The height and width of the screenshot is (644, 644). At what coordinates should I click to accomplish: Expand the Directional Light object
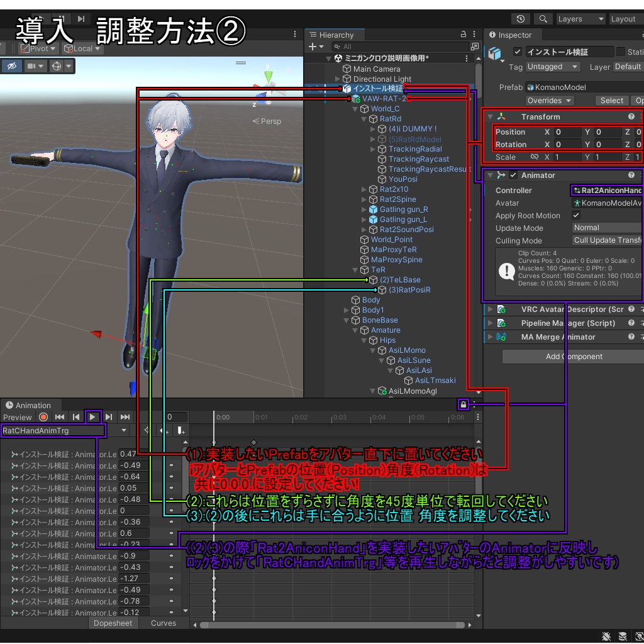click(x=337, y=79)
